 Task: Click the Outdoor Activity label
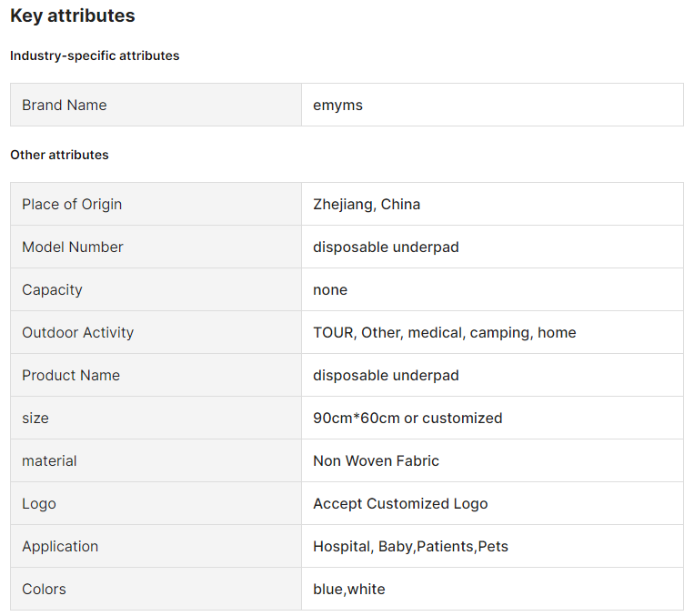click(78, 333)
